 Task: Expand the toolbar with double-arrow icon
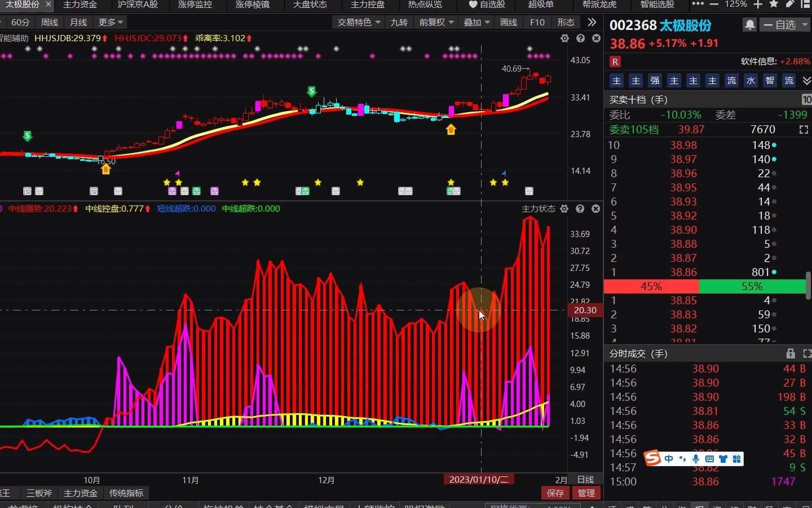pyautogui.click(x=592, y=22)
